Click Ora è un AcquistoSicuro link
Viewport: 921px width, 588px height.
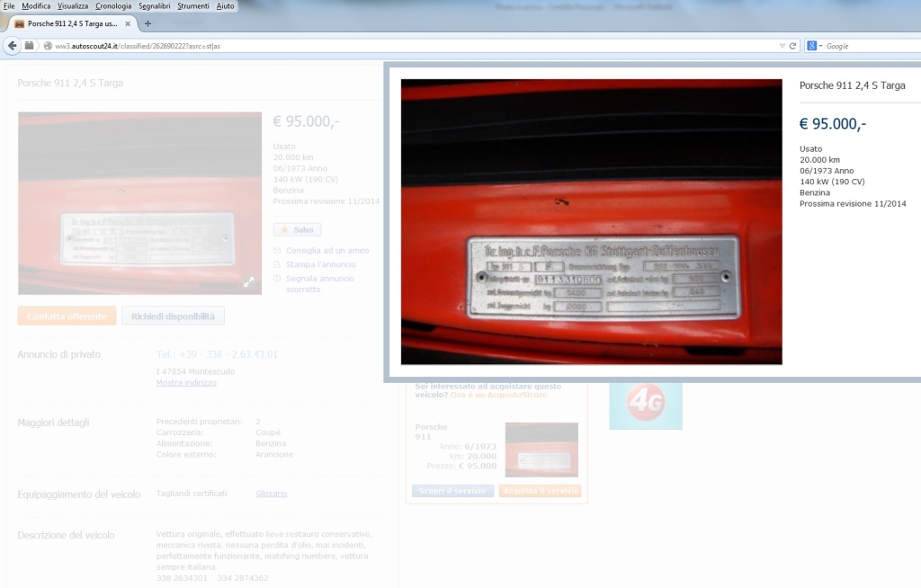pyautogui.click(x=498, y=395)
